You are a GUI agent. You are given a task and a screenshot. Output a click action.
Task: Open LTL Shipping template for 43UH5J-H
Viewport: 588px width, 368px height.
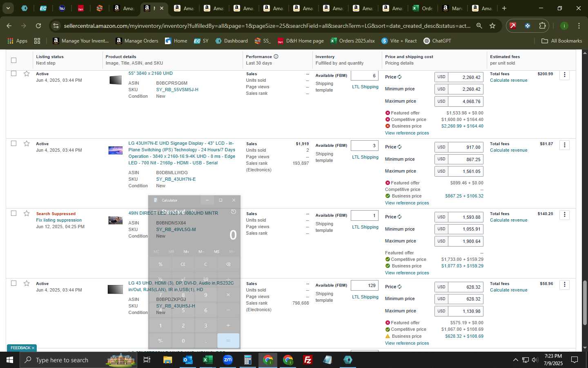[365, 297]
